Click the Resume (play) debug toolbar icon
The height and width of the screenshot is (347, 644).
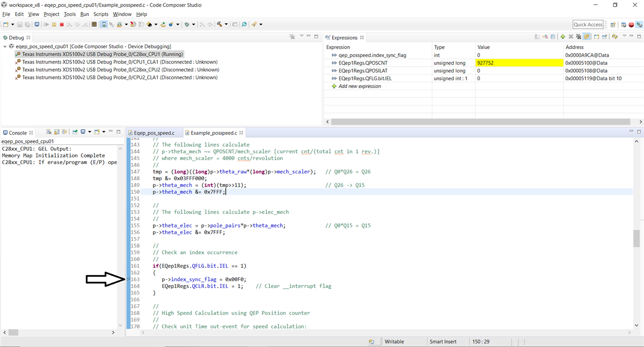[46, 24]
